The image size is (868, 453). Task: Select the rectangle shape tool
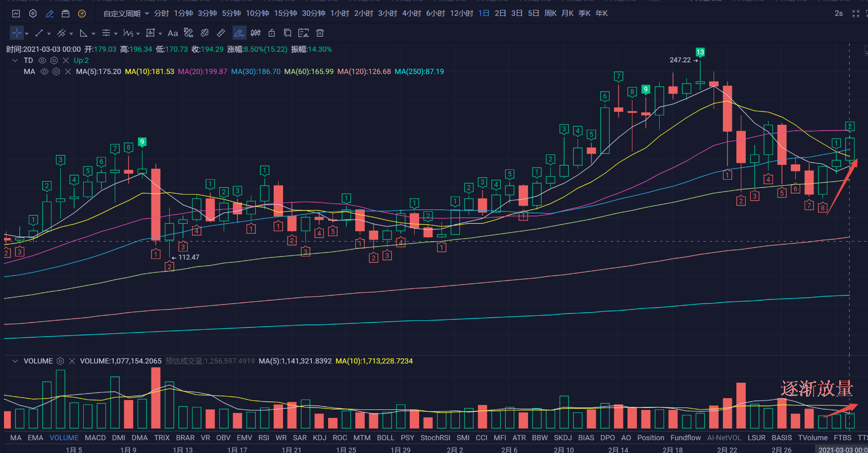[x=150, y=33]
